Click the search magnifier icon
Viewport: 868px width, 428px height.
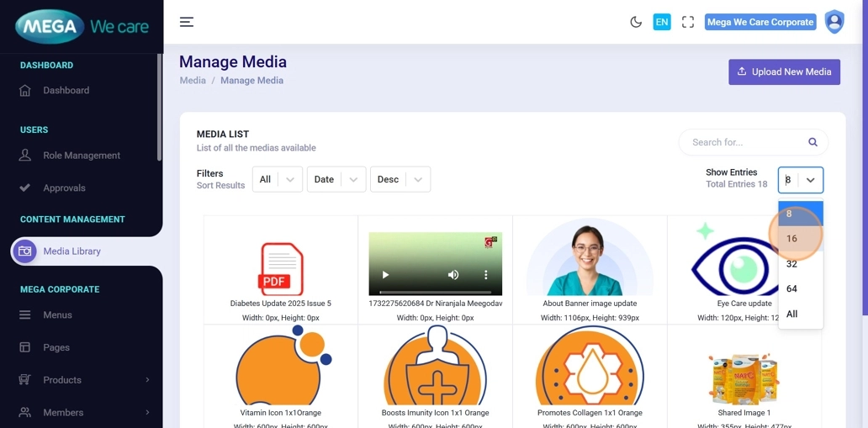click(812, 142)
